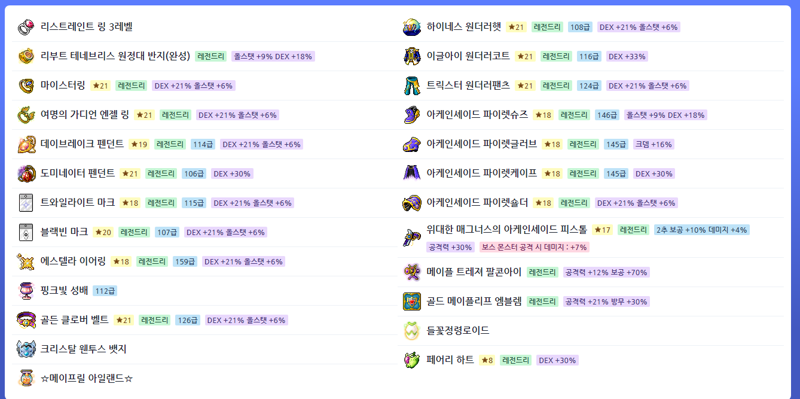Click the 아케인셰이드 파이렛글러브 icon
The image size is (800, 399).
click(412, 144)
